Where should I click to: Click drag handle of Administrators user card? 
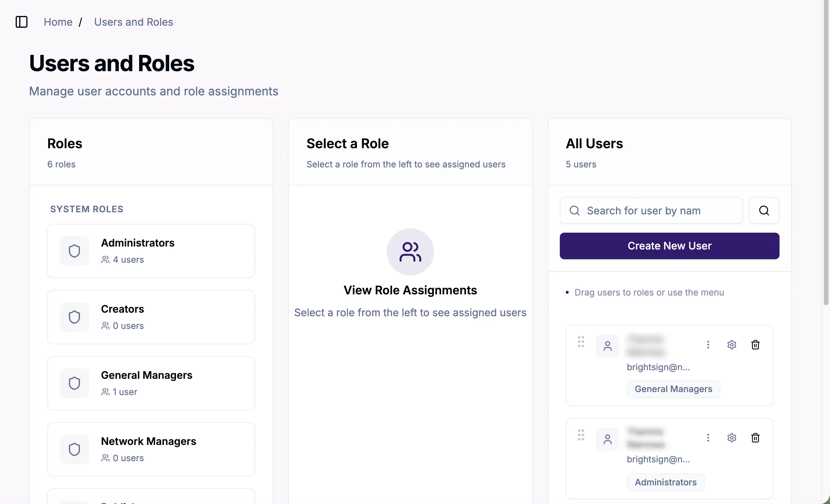coord(581,435)
